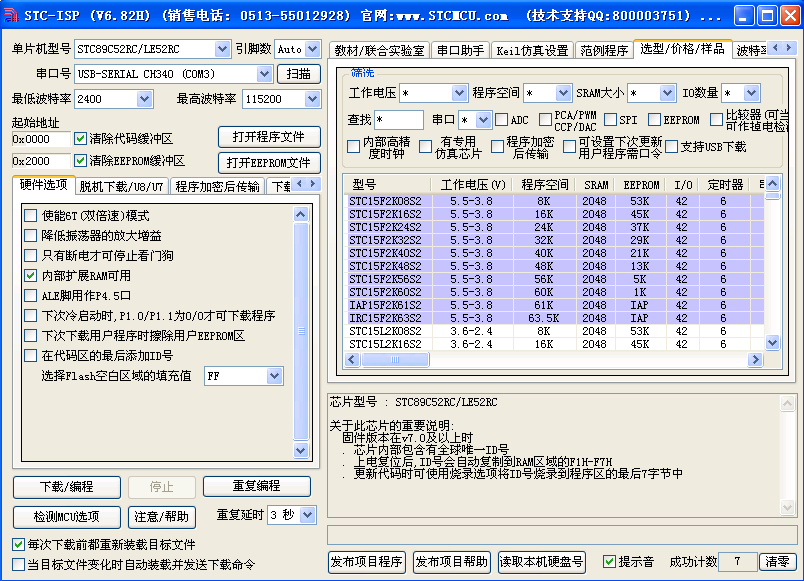The image size is (804, 581).
Task: Click the 下载/编程 button
Action: tap(66, 486)
